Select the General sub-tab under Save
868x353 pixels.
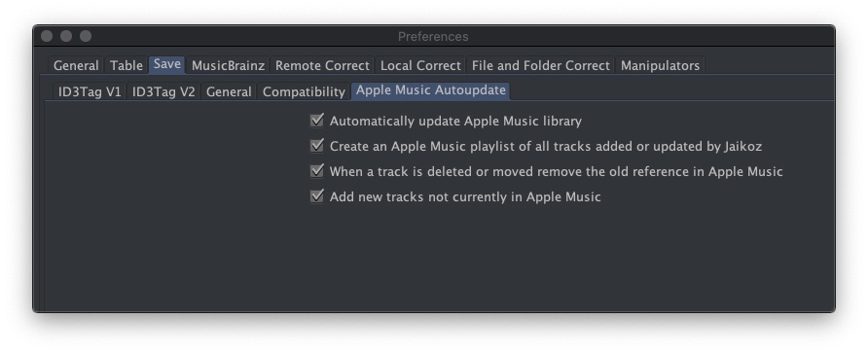pyautogui.click(x=229, y=91)
